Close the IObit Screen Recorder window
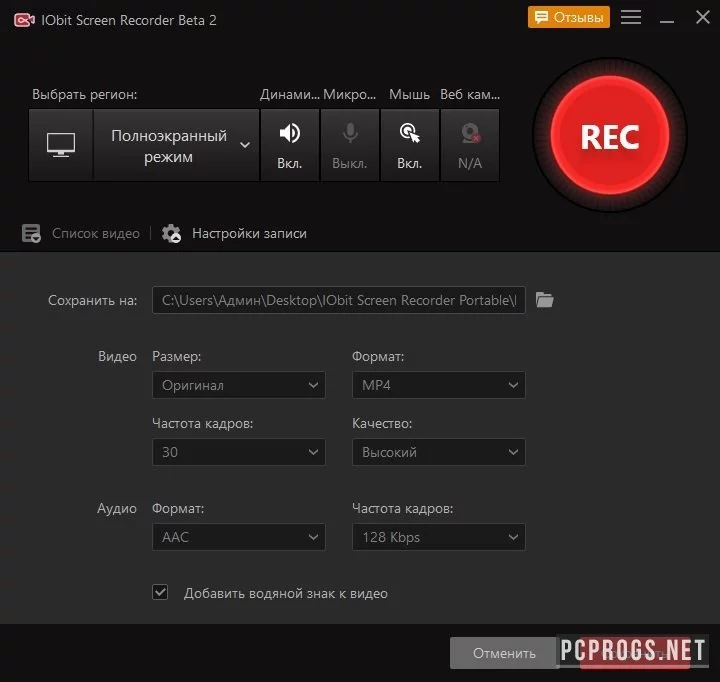Image resolution: width=720 pixels, height=682 pixels. [703, 17]
